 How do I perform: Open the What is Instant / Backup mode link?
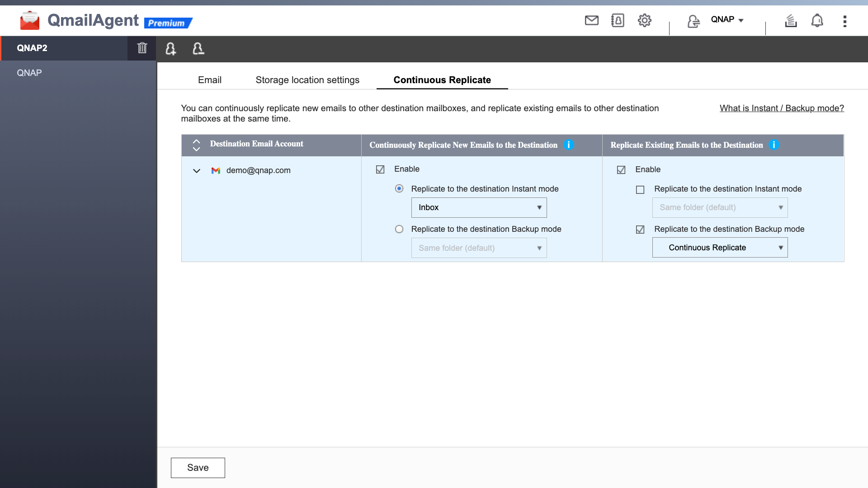click(782, 108)
